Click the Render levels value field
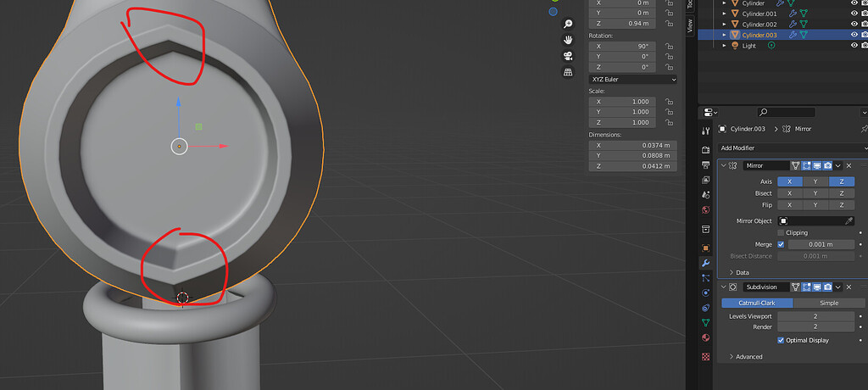 (x=816, y=327)
